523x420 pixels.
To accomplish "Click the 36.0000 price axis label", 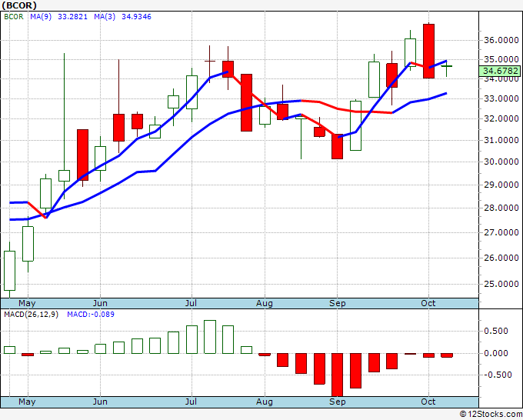I will 501,40.
